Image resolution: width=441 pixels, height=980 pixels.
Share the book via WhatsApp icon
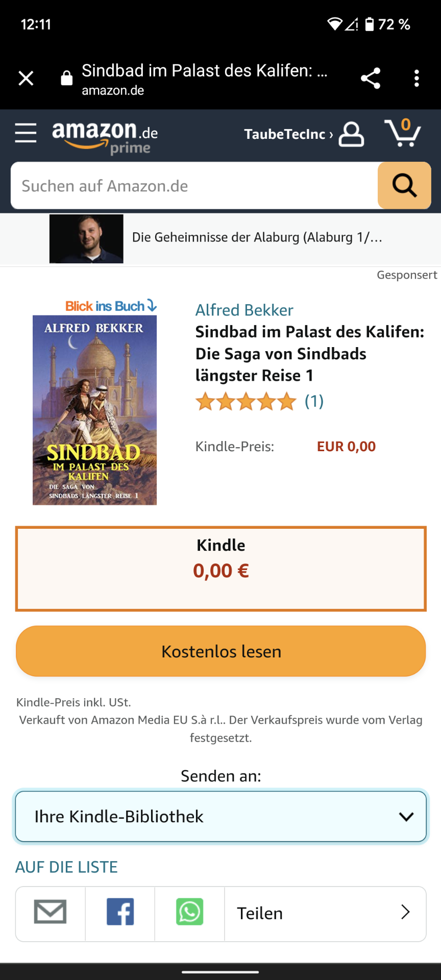coord(189,914)
